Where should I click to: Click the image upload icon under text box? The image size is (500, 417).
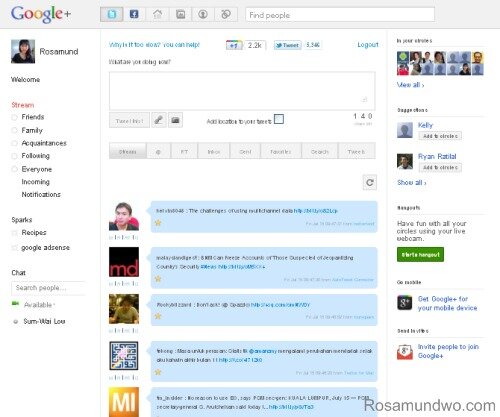pyautogui.click(x=175, y=120)
